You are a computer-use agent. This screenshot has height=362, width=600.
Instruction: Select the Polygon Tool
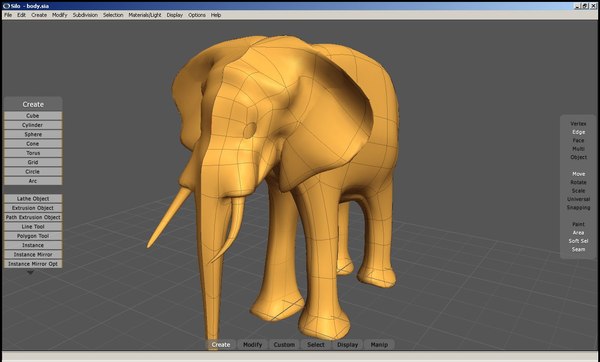(33, 236)
